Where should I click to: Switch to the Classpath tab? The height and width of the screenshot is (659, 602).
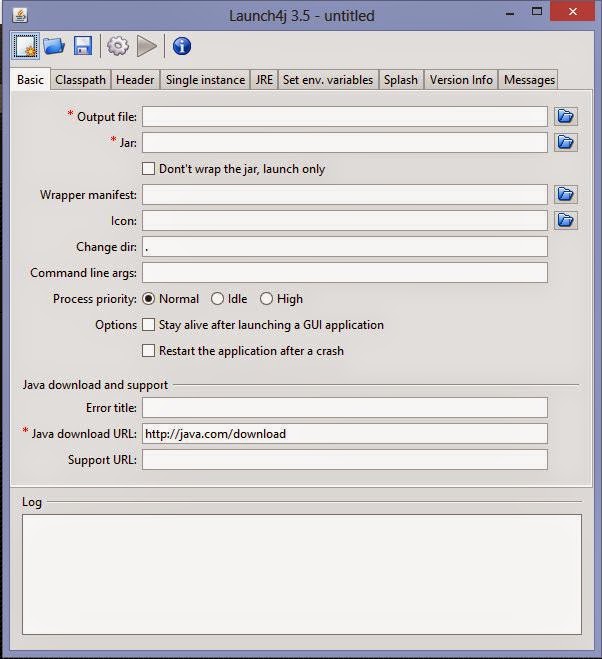tap(80, 79)
